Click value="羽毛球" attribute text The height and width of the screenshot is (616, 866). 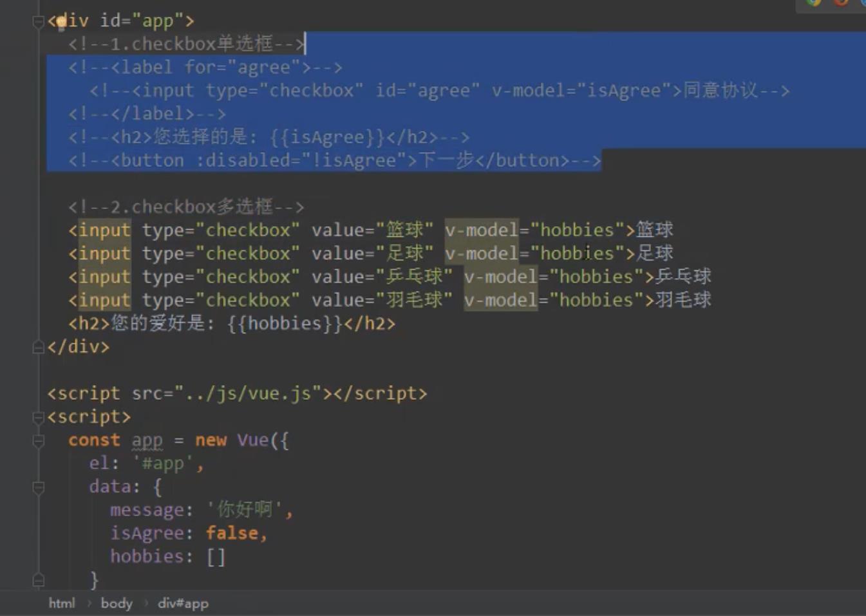[x=382, y=300]
